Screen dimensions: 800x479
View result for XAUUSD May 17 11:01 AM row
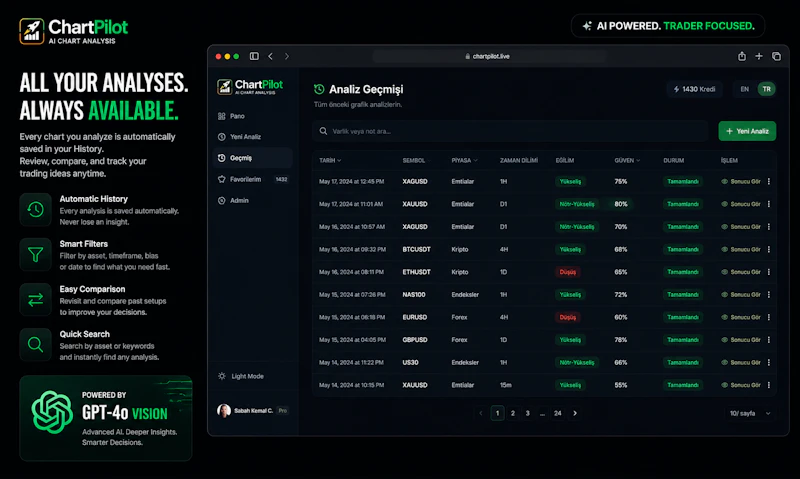tap(741, 204)
